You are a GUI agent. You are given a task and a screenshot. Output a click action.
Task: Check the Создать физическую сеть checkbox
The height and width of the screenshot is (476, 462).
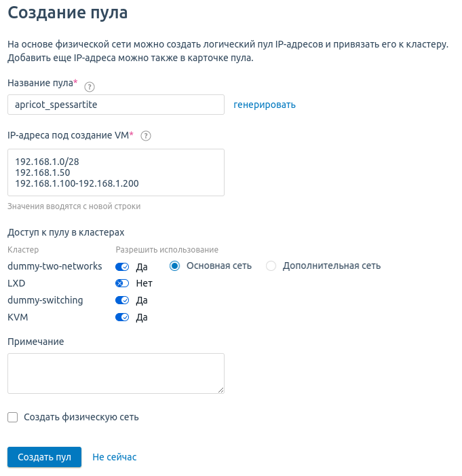click(x=13, y=417)
